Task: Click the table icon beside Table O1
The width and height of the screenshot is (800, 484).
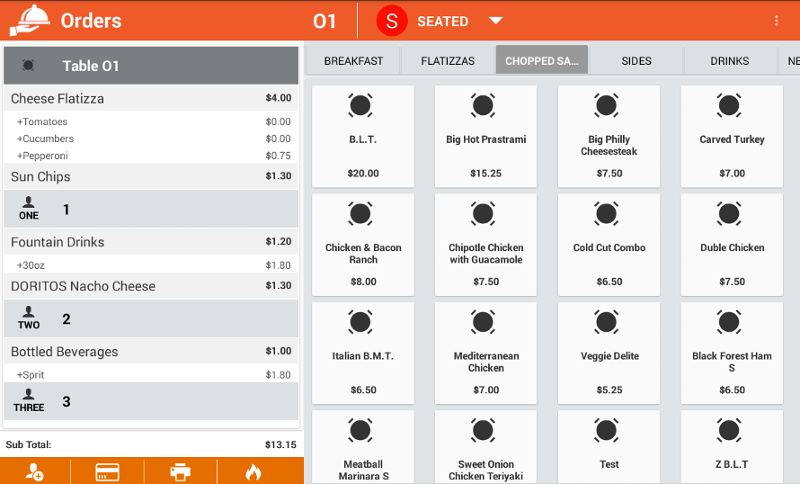Action: (x=28, y=66)
